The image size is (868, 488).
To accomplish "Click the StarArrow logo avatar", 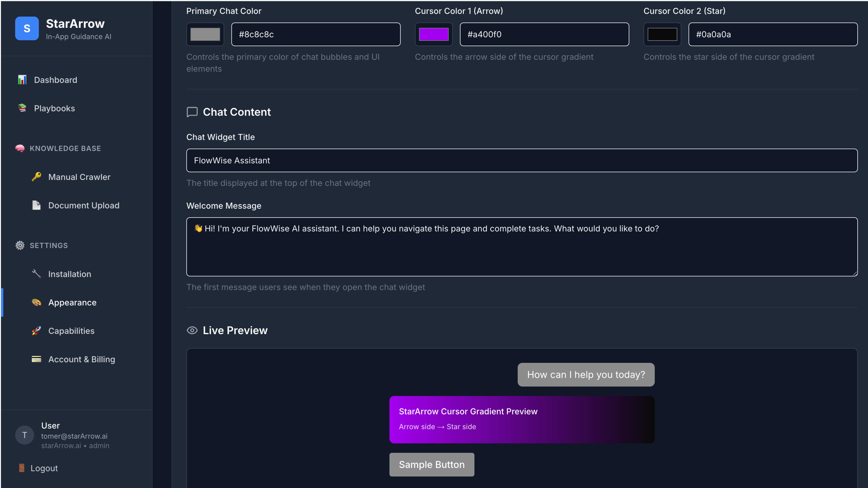I will tap(27, 28).
